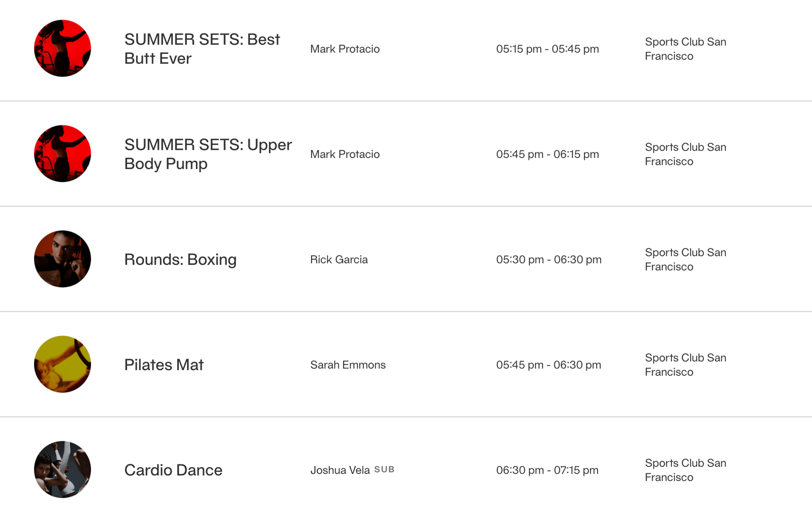
Task: Click the 05:30 pm - 06:30 pm time
Action: tap(549, 259)
